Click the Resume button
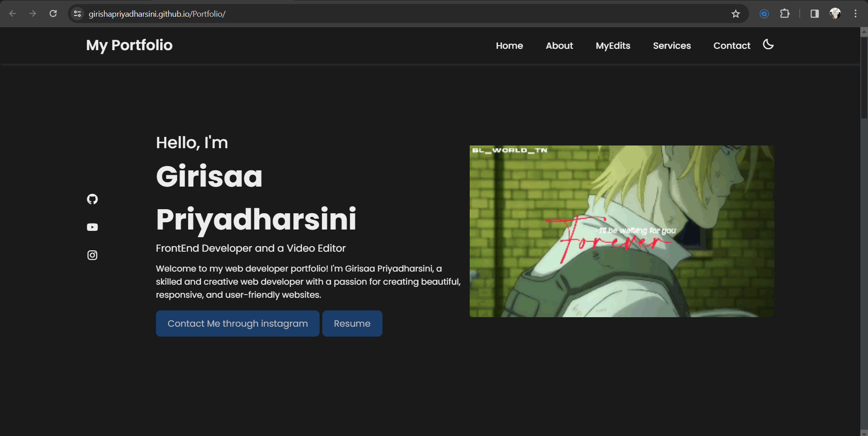868x436 pixels. [352, 323]
